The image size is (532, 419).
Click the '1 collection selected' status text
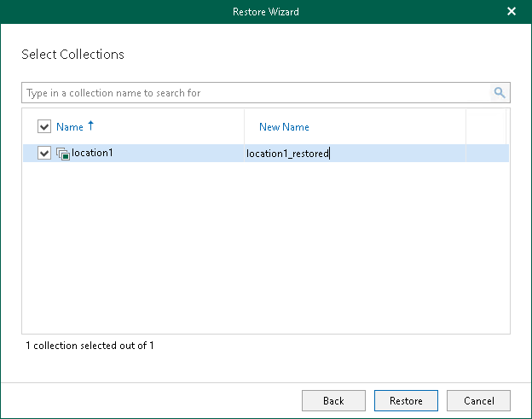90,346
